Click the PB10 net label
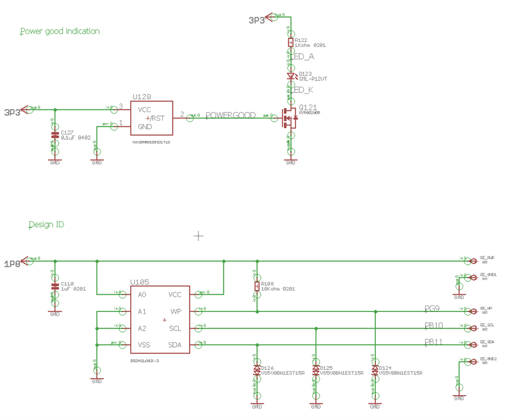506x420 pixels. point(434,325)
